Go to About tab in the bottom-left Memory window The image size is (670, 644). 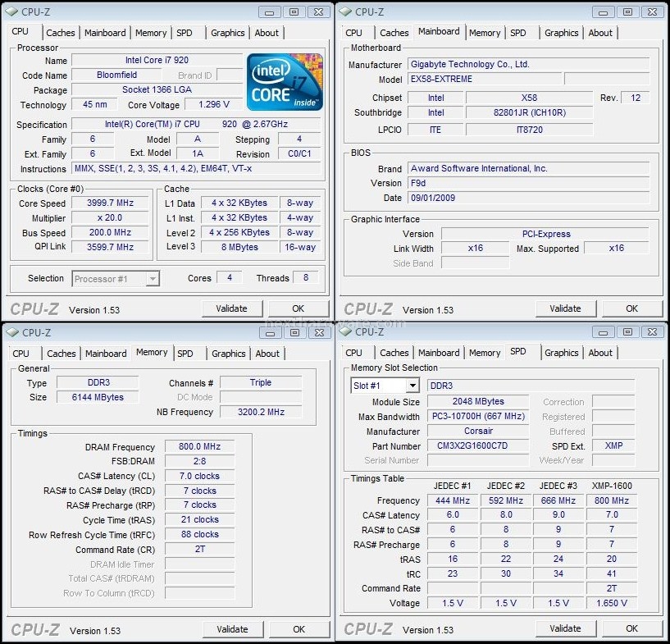[267, 354]
